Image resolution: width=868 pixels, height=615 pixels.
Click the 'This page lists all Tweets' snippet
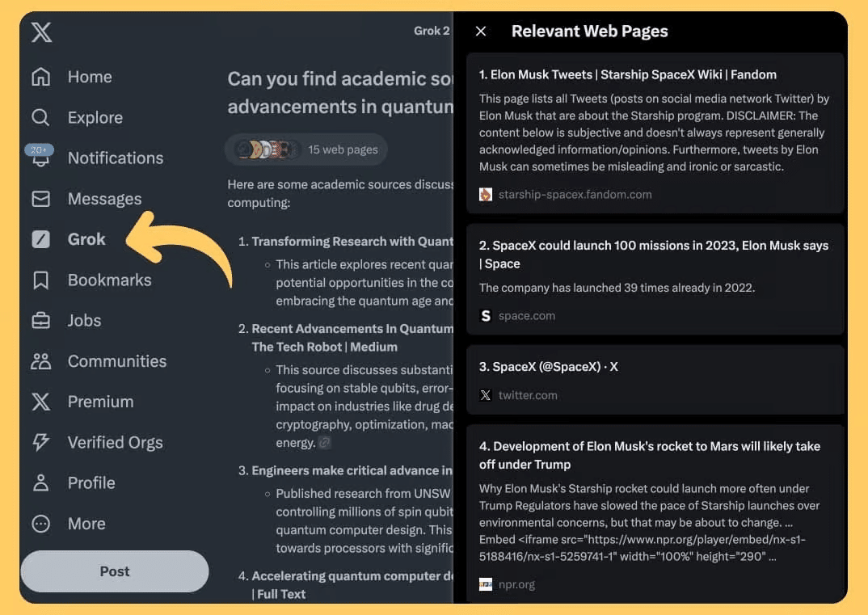click(654, 133)
